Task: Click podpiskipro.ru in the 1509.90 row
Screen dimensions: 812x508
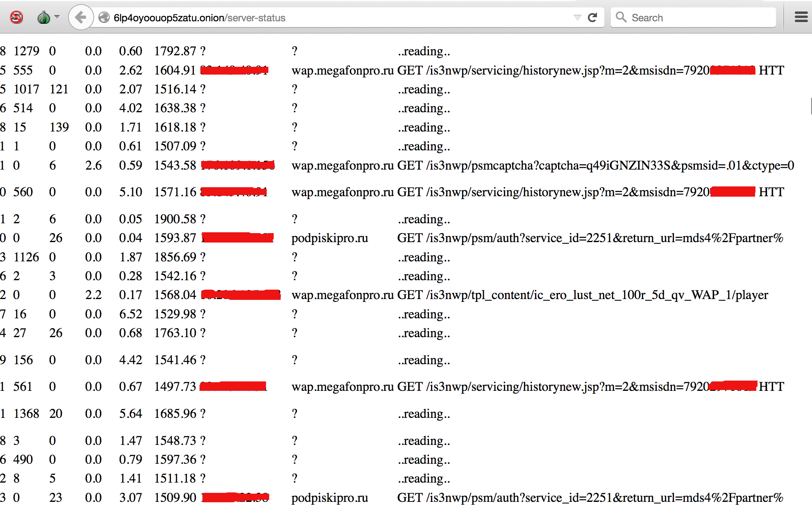Action: coord(330,498)
